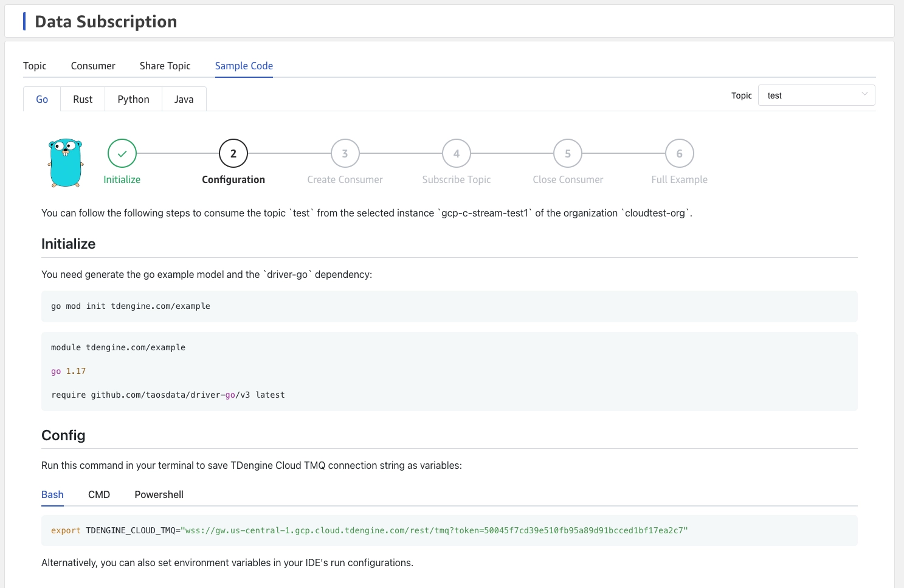Select the Go language tab
This screenshot has height=588, width=904.
coord(42,99)
